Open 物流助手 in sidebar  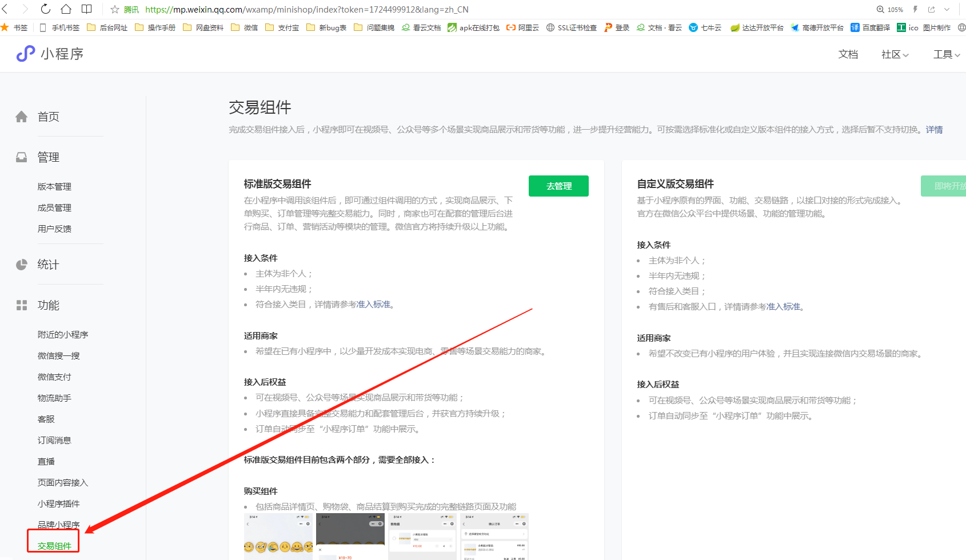(x=54, y=398)
